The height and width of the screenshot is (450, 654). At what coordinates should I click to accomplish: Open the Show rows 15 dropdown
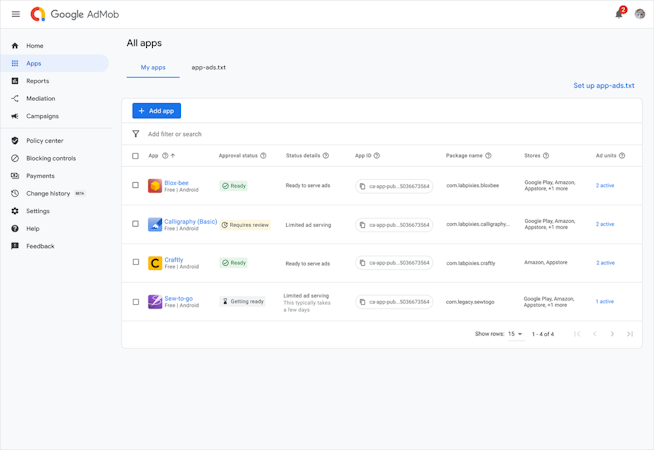[x=516, y=334]
